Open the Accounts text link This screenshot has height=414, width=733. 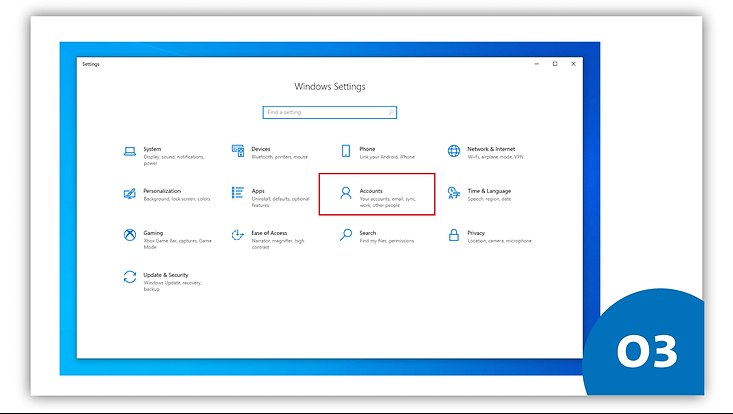(x=371, y=190)
